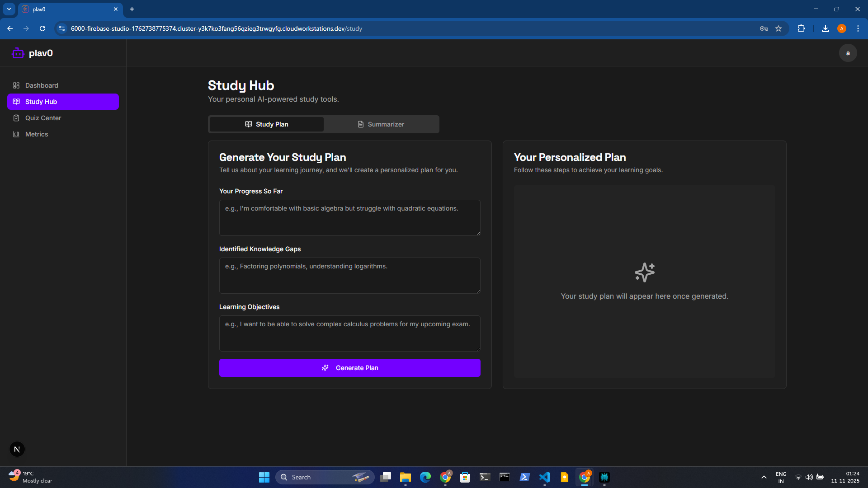
Task: Open Chrome downloads icon
Action: pyautogui.click(x=825, y=28)
